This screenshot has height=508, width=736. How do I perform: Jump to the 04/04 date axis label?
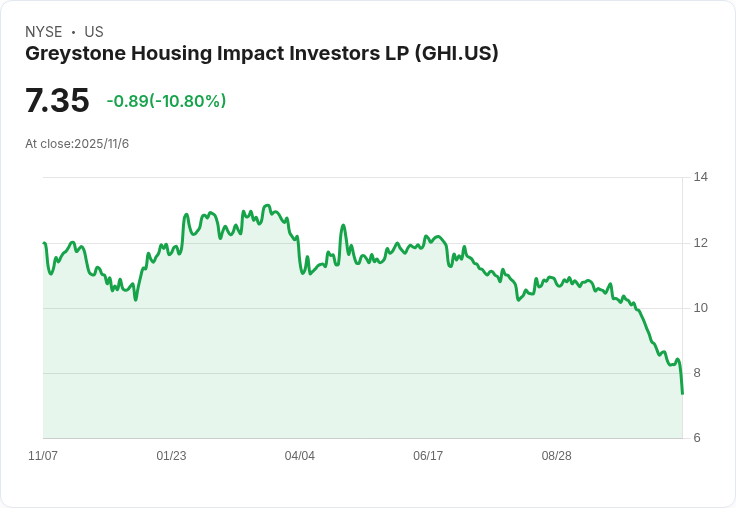(300, 456)
